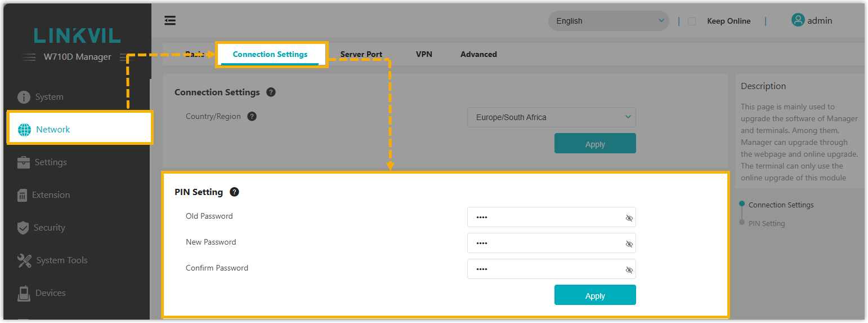Image resolution: width=868 pixels, height=323 pixels.
Task: Open Settings briefcase icon in sidebar
Action: 24,162
